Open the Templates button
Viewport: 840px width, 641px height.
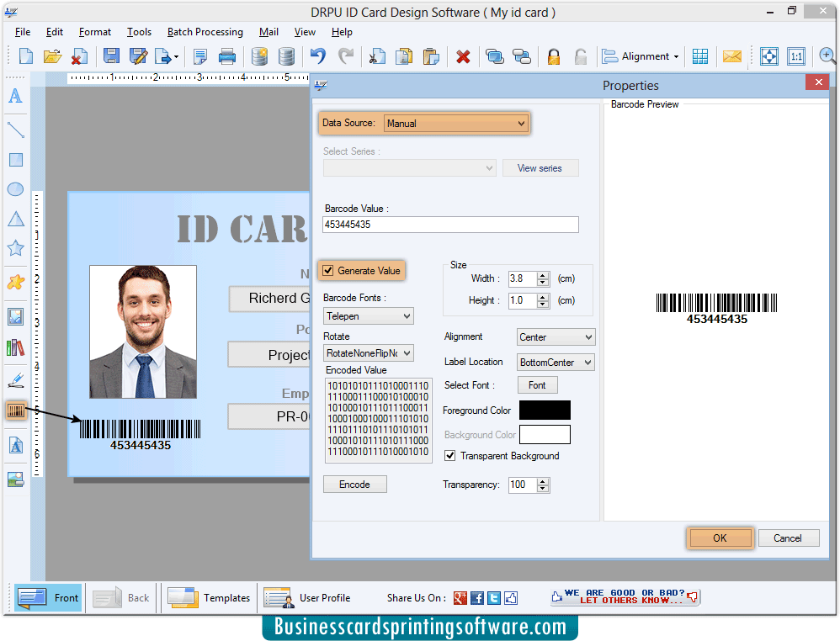[x=209, y=597]
